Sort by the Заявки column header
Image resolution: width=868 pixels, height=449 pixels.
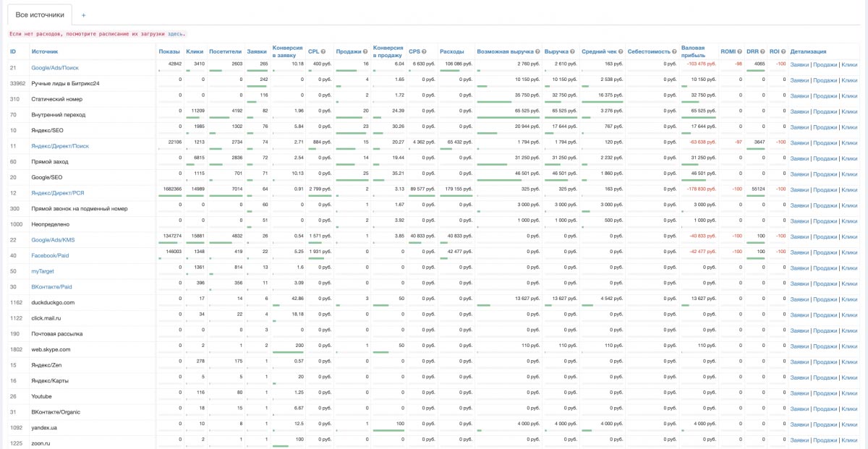pyautogui.click(x=256, y=52)
